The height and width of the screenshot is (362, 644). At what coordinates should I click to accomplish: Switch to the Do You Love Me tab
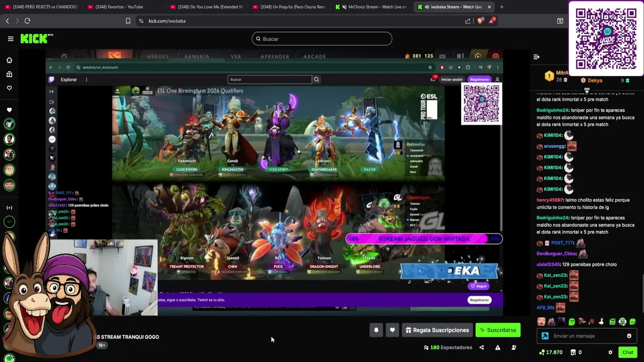point(206,7)
